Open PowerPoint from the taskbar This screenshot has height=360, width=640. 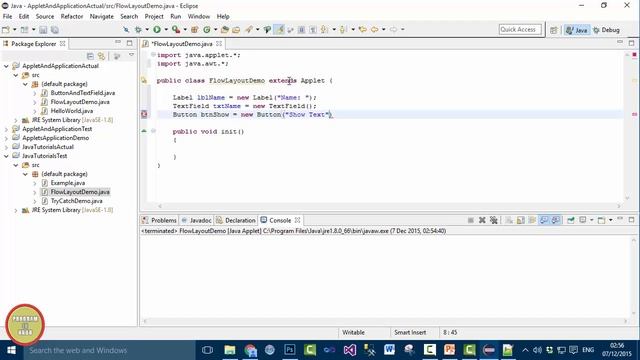point(449,350)
